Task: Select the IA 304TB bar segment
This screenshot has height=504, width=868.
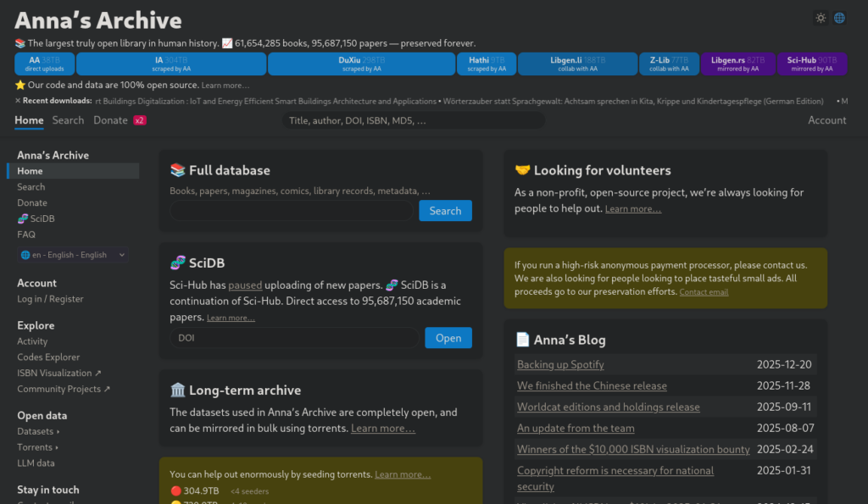Action: (x=171, y=64)
